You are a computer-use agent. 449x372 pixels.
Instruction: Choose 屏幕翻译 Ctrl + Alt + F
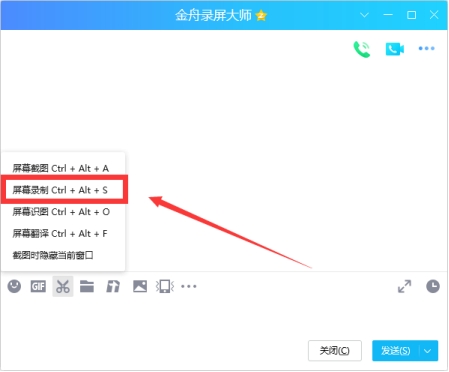pos(60,233)
